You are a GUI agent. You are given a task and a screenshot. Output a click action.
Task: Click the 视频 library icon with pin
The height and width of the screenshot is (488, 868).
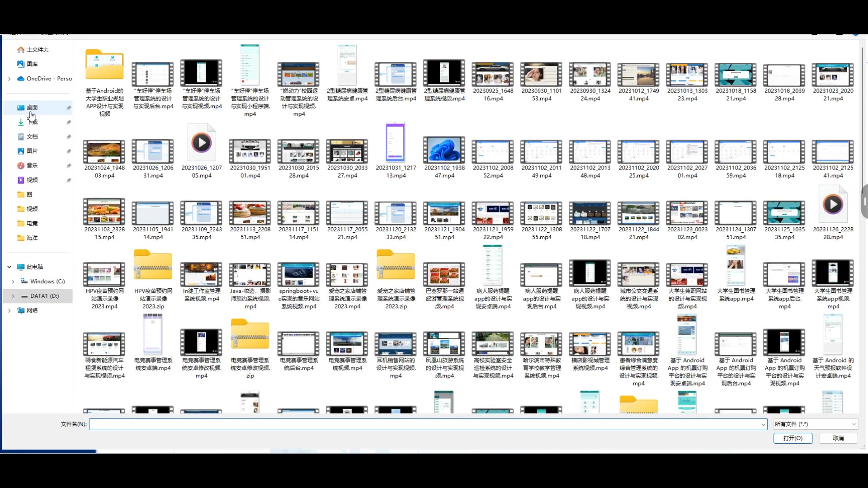[21, 180]
